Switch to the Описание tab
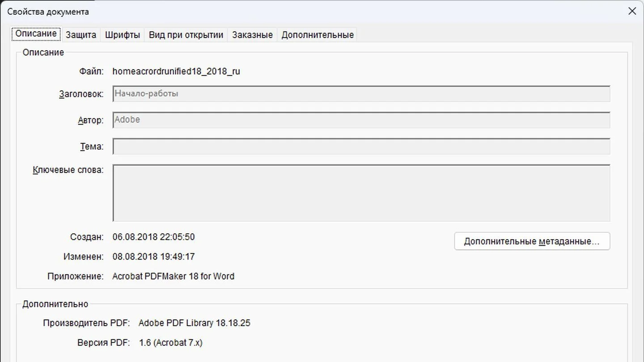 tap(36, 34)
